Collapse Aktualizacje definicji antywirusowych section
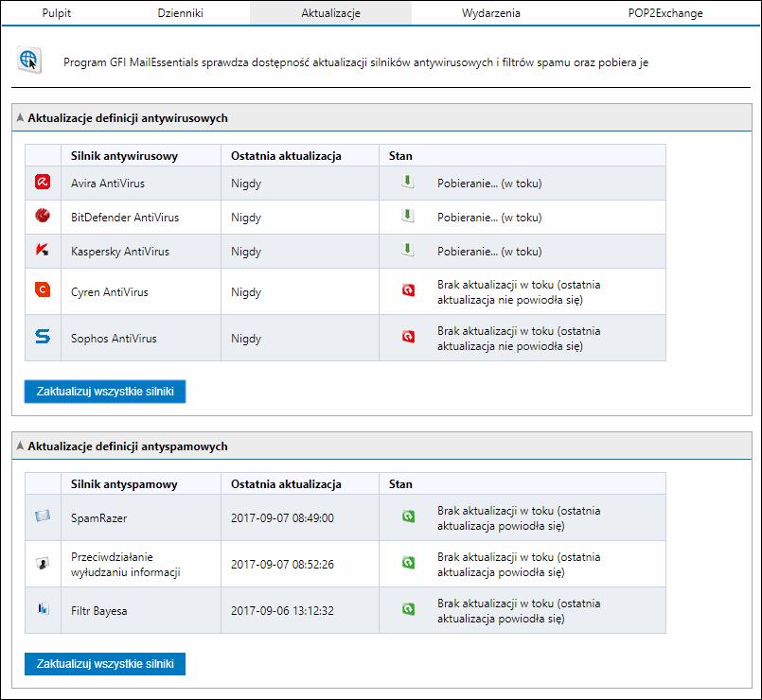 (20, 117)
